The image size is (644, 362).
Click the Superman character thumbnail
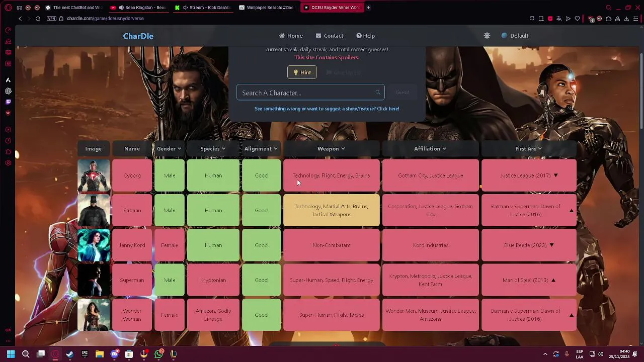point(94,280)
